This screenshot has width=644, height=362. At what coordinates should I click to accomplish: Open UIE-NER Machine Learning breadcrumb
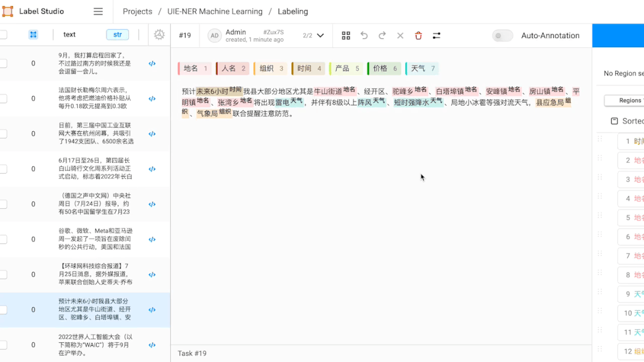pyautogui.click(x=215, y=11)
